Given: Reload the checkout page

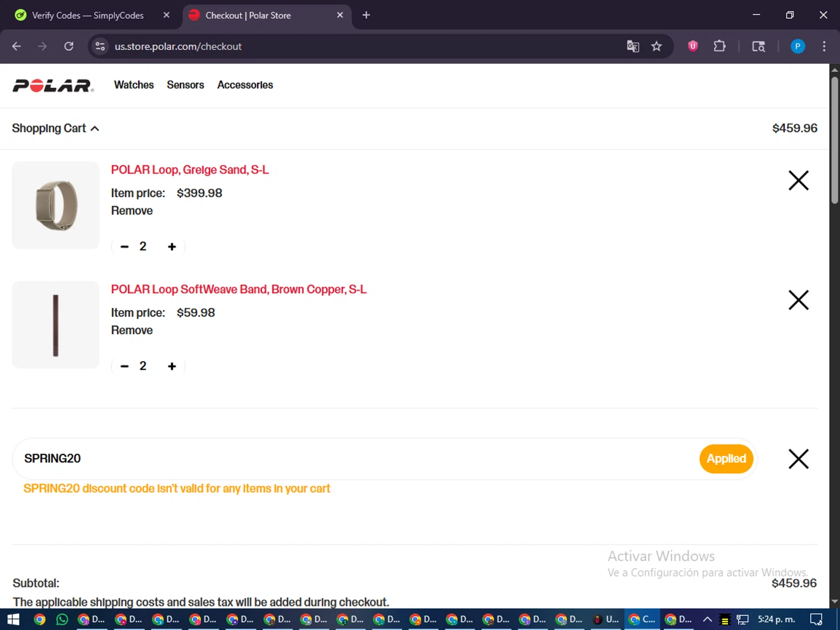Looking at the screenshot, I should pos(69,46).
